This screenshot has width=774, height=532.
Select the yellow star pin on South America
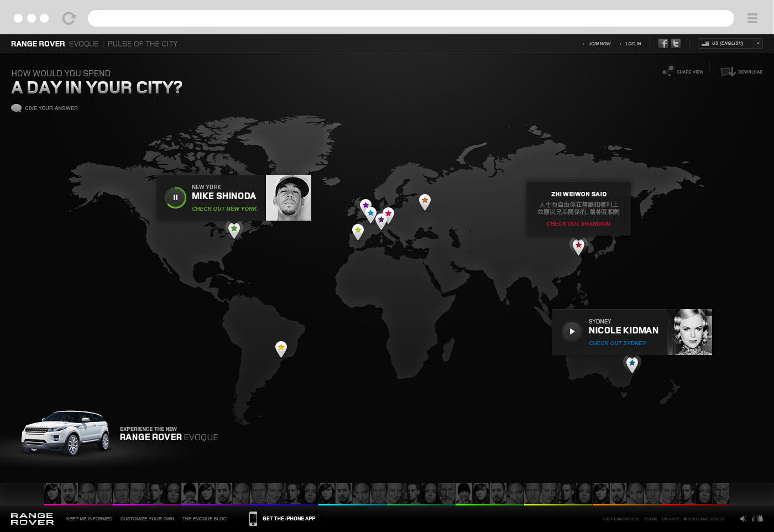click(281, 348)
